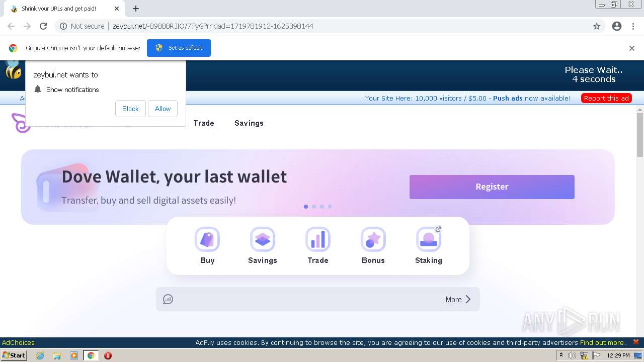The height and width of the screenshot is (362, 644).
Task: Allow notifications from zeybui.net
Action: [163, 109]
